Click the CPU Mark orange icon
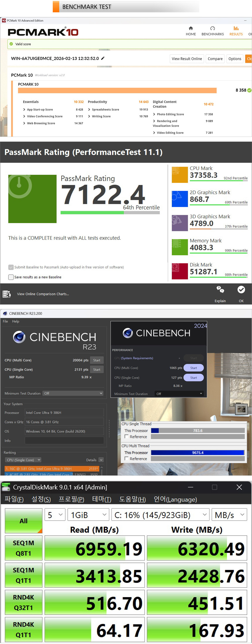 180,175
